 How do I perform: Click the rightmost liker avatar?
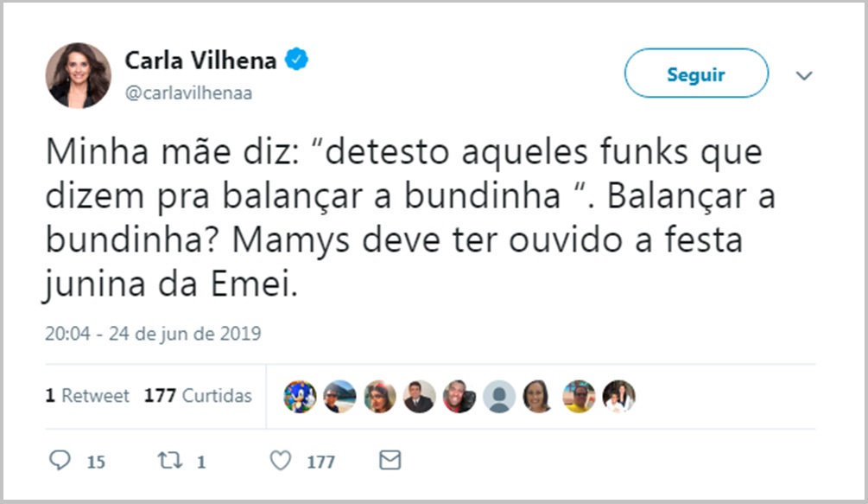coord(619,397)
